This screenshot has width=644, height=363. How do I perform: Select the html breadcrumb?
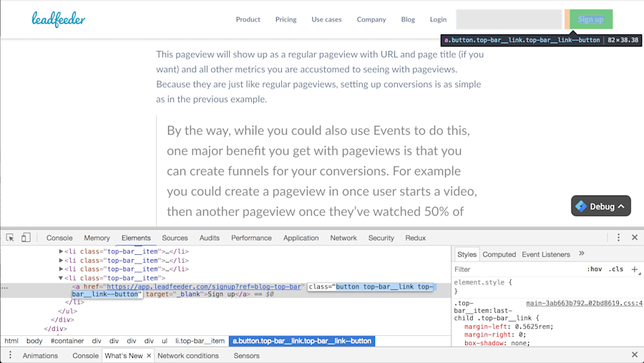click(x=11, y=341)
